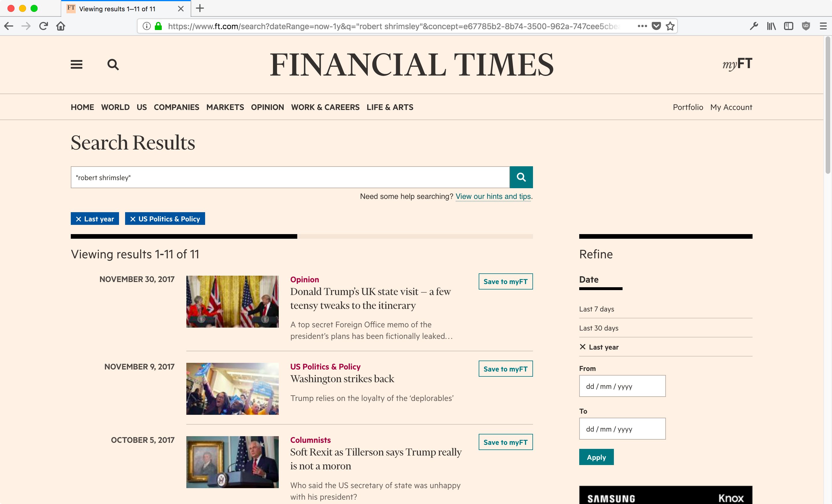Open the To date picker field
832x504 pixels.
[623, 429]
